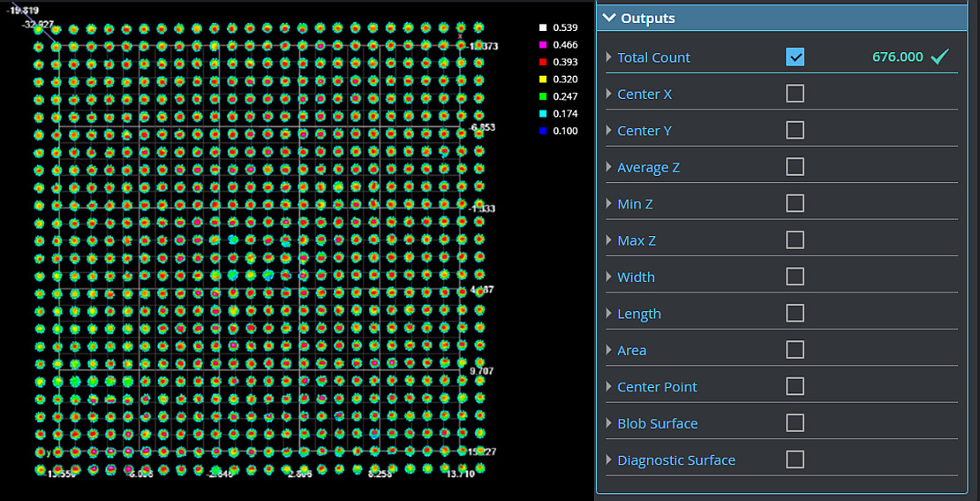The image size is (980, 501).
Task: Check the Min Z output box
Action: [x=795, y=204]
